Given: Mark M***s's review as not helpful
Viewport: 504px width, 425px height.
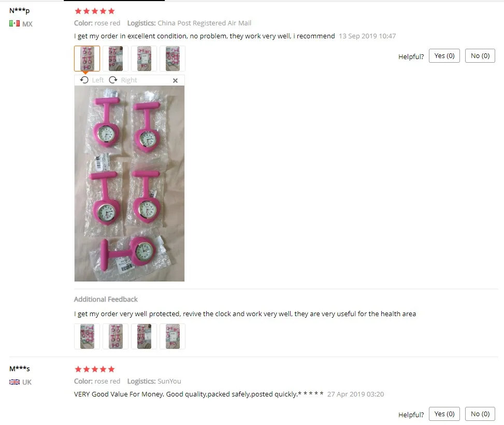Looking at the screenshot, I should click(480, 414).
